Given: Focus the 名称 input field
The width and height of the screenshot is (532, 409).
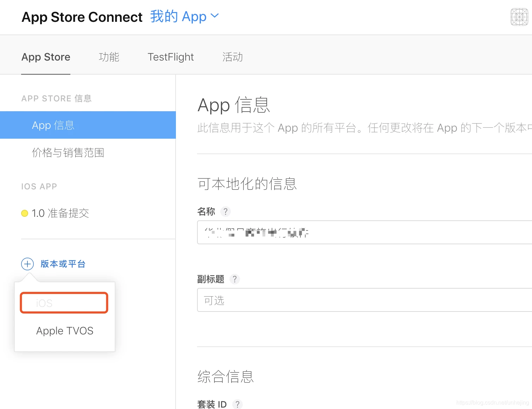Looking at the screenshot, I should pyautogui.click(x=365, y=232).
